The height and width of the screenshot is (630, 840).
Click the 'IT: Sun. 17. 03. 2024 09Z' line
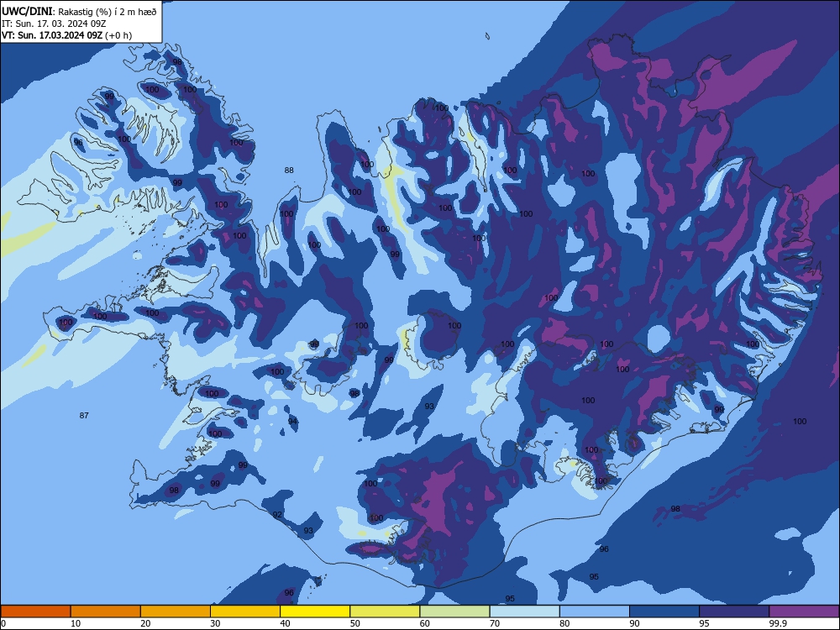coord(54,24)
